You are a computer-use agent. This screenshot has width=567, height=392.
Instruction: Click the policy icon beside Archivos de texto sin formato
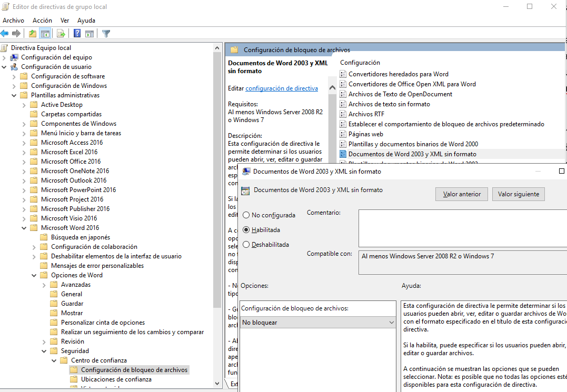coord(343,104)
